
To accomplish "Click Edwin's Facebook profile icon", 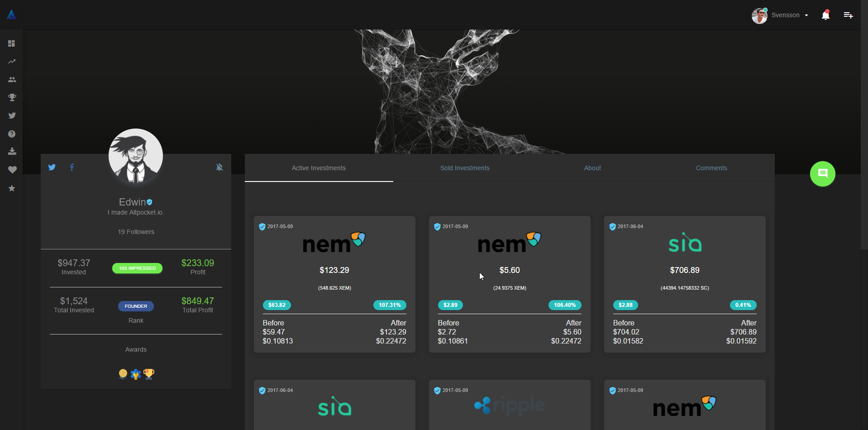I will coord(72,167).
